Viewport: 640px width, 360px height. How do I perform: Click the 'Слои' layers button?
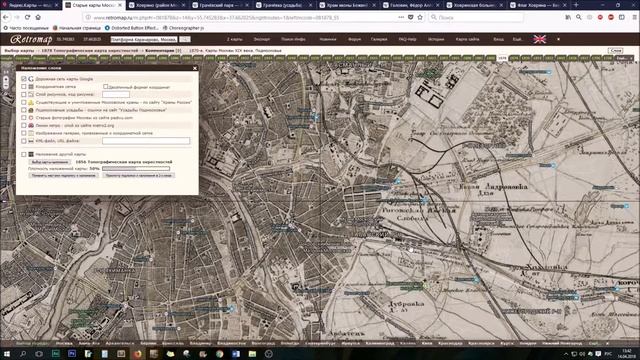pos(616,51)
